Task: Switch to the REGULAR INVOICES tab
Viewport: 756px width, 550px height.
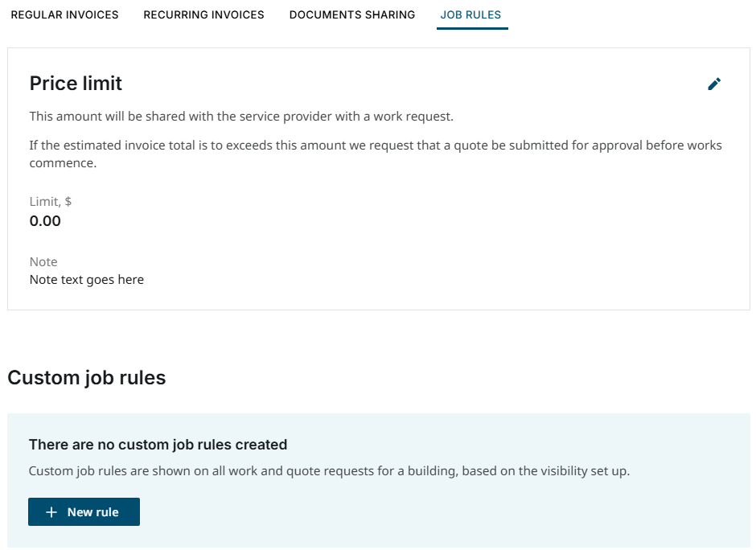Action: (x=64, y=14)
